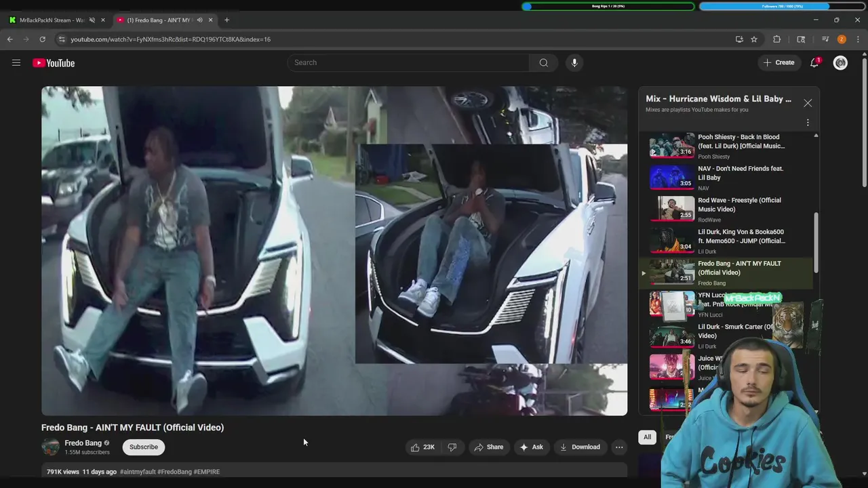
Task: Play NAV Don't Need Friends playlist item
Action: click(727, 178)
